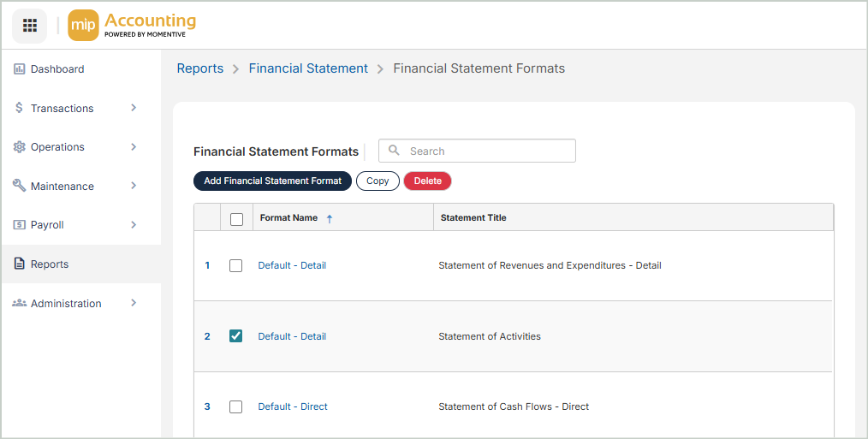Toggle the select-all checkbox in table header

tap(237, 219)
